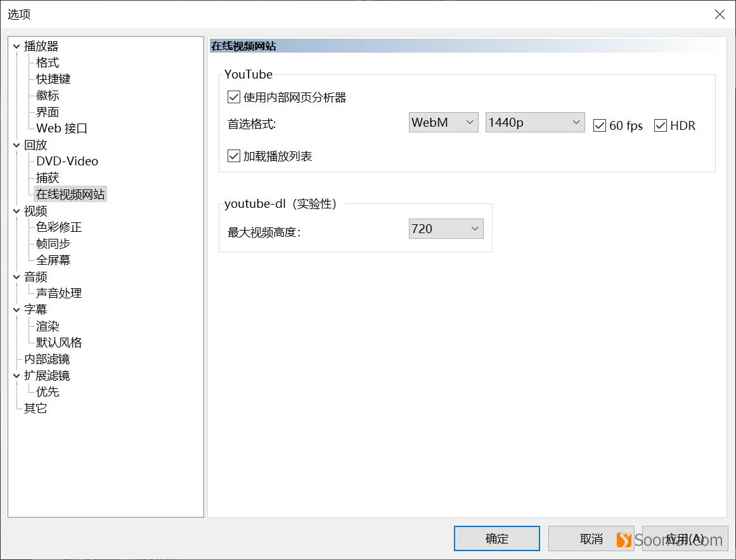This screenshot has width=736, height=560.
Task: Select the 字幕 category label
Action: [36, 310]
